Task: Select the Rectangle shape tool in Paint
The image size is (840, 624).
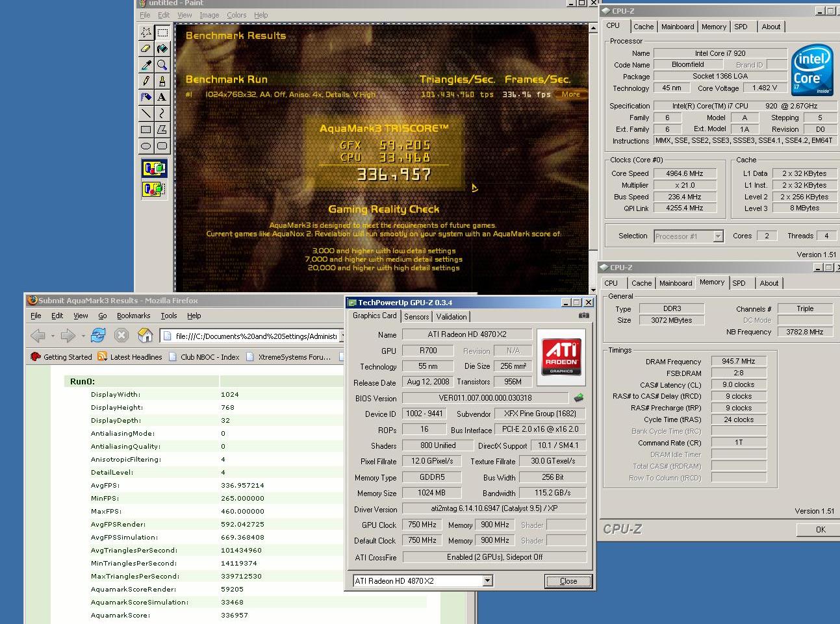Action: click(146, 129)
